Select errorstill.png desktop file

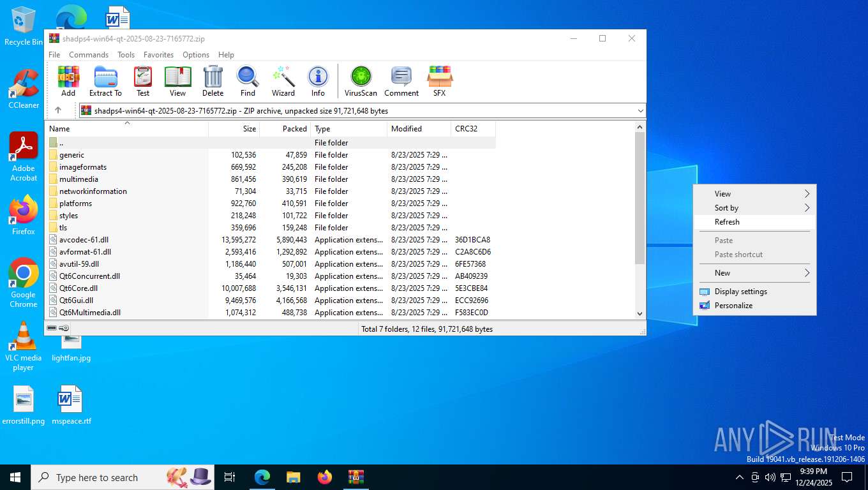click(x=24, y=405)
